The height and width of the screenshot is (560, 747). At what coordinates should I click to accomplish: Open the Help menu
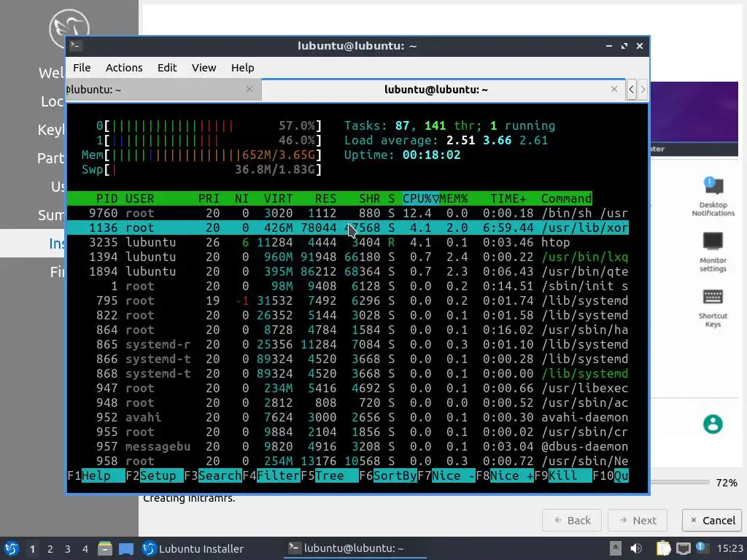tap(242, 68)
